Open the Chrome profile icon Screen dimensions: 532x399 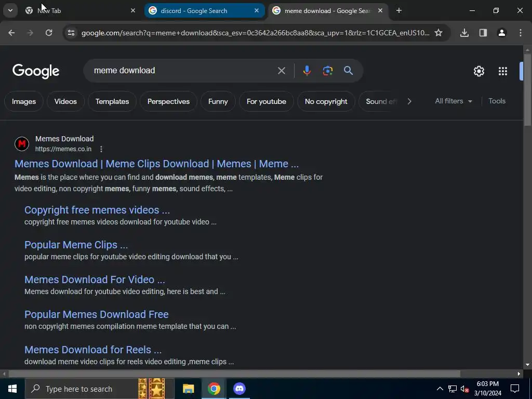(x=502, y=33)
